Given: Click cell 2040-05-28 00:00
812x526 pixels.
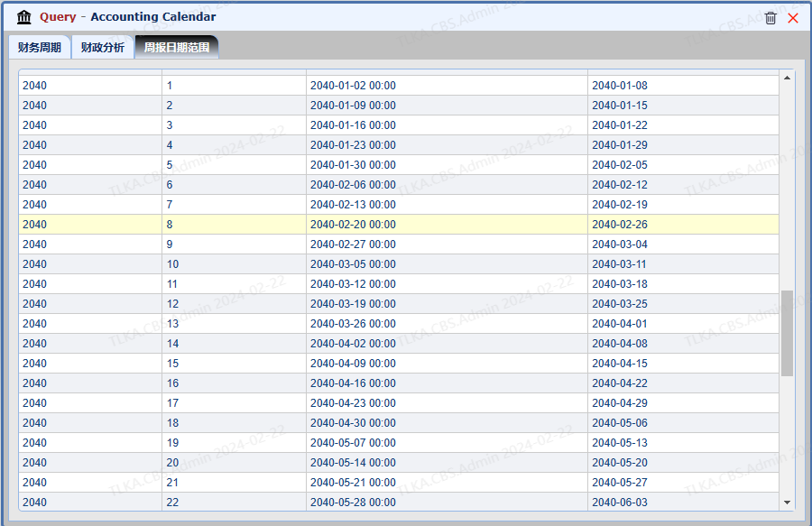Looking at the screenshot, I should (447, 503).
